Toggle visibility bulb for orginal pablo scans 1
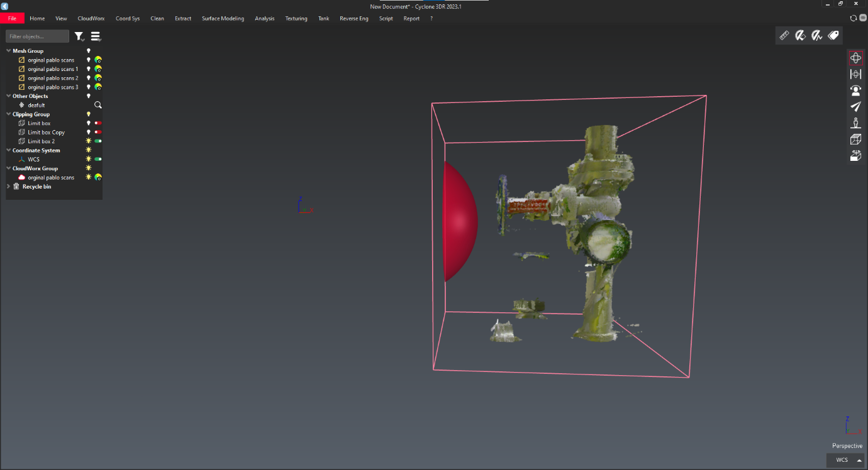The width and height of the screenshot is (868, 470). pyautogui.click(x=89, y=69)
